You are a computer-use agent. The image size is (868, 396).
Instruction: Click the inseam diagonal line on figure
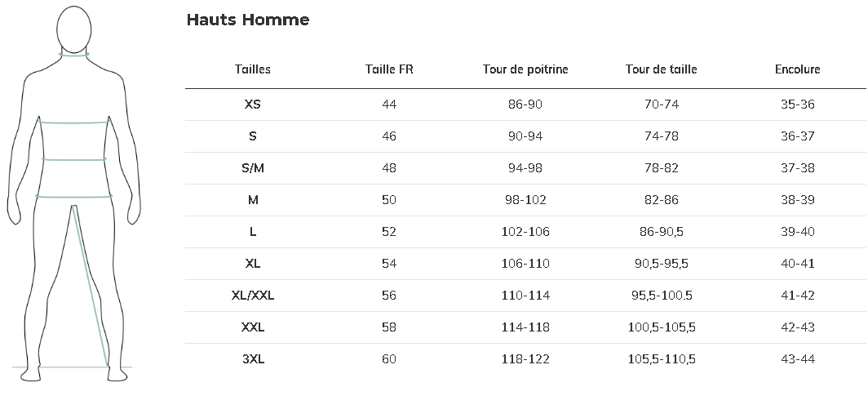pos(90,286)
